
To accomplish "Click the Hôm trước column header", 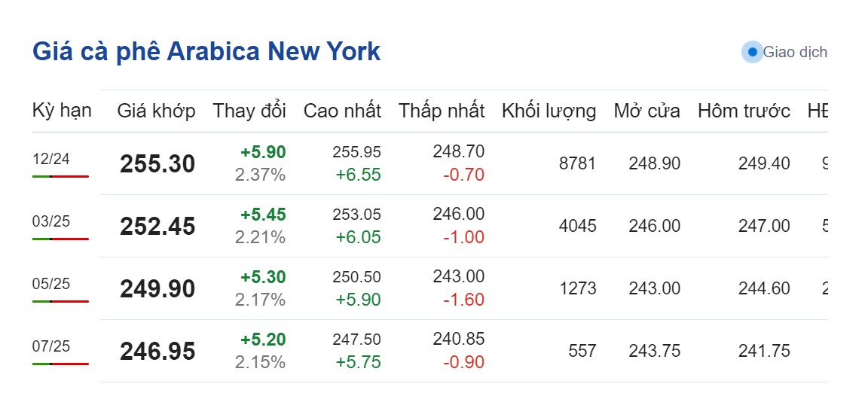I will (x=744, y=111).
